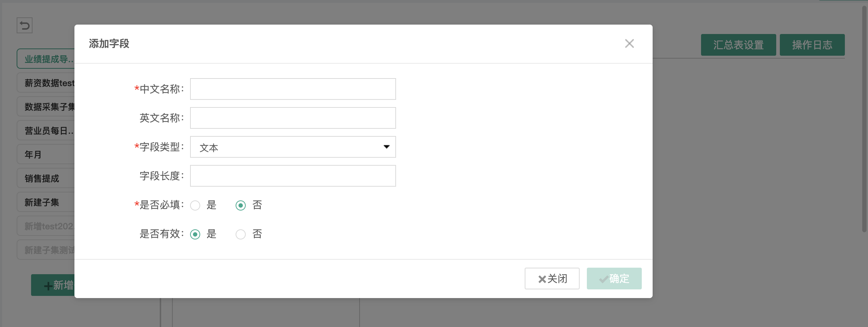Select the 业绩提成导.. subset tab
Viewport: 868px width, 327px height.
coord(46,59)
